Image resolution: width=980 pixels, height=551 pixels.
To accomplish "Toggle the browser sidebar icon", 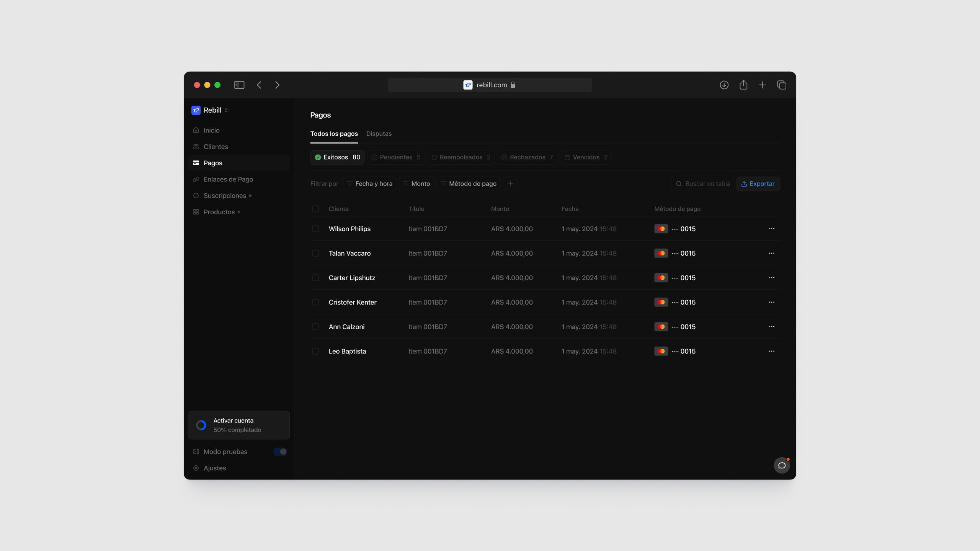I will [239, 85].
